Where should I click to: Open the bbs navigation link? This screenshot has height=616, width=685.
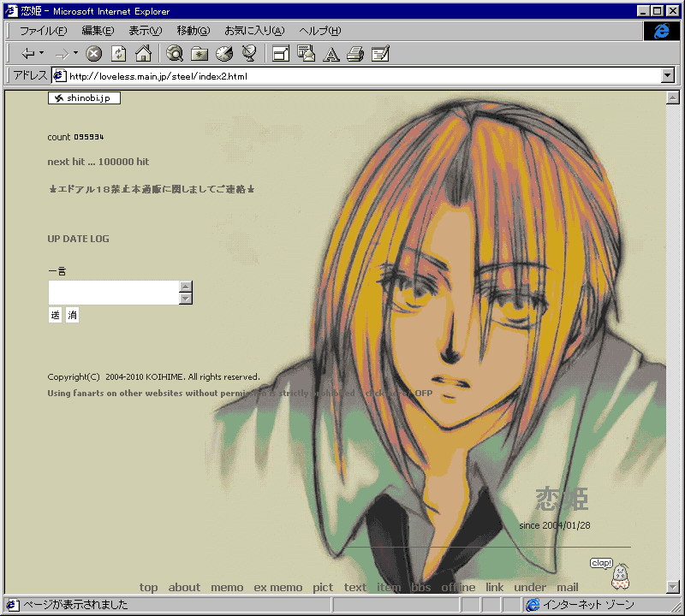click(x=421, y=588)
